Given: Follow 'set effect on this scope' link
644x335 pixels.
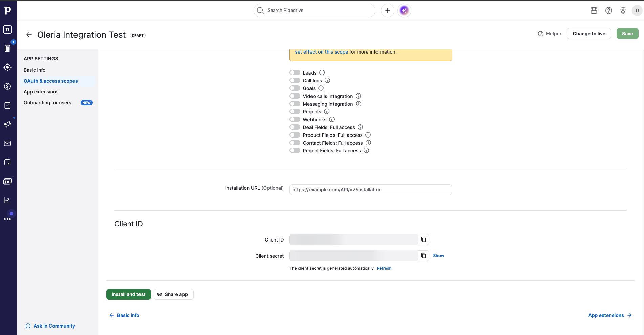Looking at the screenshot, I should 321,52.
